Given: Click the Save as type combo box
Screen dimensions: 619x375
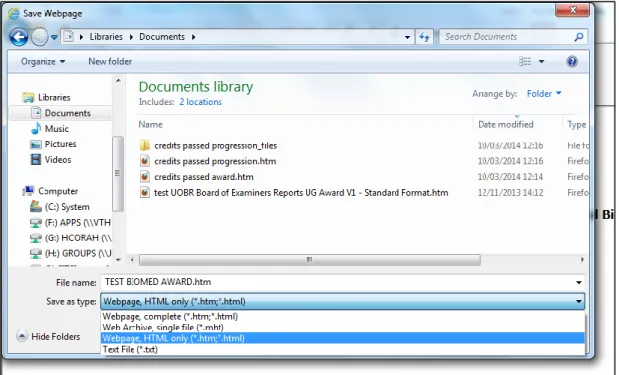Looking at the screenshot, I should [342, 302].
